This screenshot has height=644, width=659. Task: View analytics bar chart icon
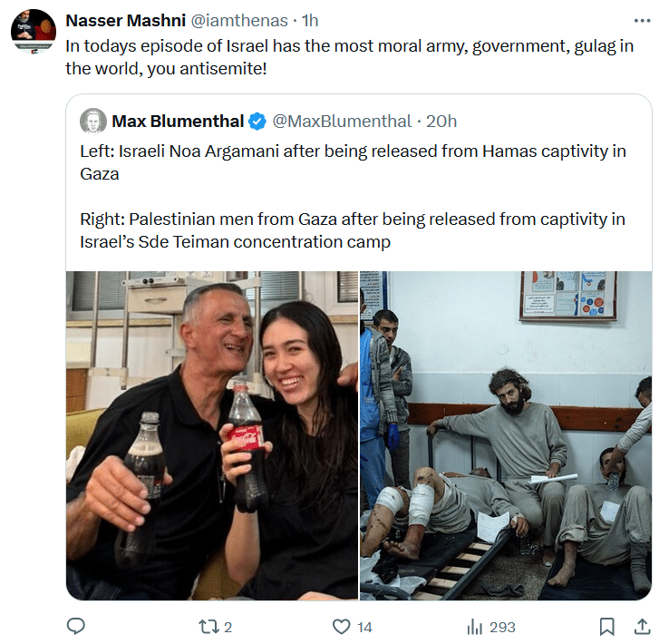tap(474, 627)
